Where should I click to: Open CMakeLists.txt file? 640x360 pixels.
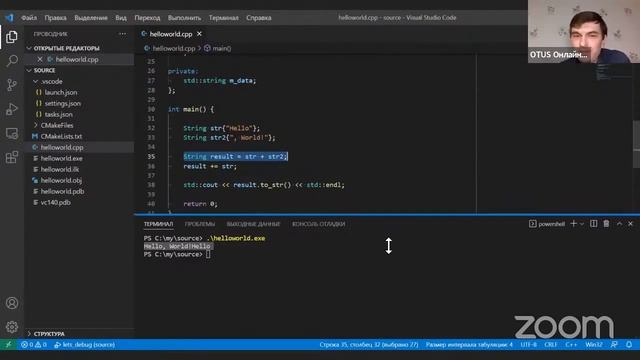click(61, 136)
